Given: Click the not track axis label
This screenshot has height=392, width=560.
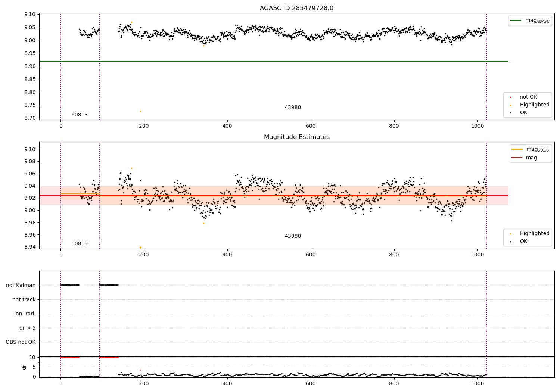Looking at the screenshot, I should (24, 299).
